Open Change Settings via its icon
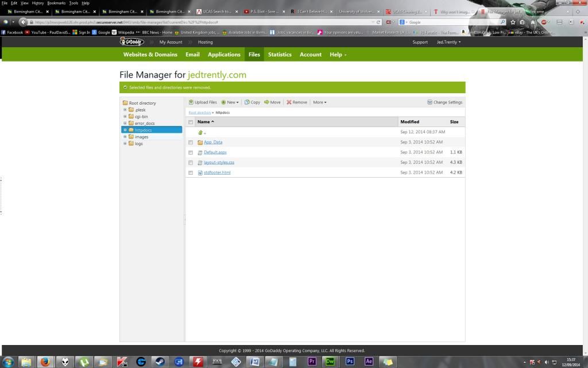Screen dimensions: 588x368 coord(430,102)
